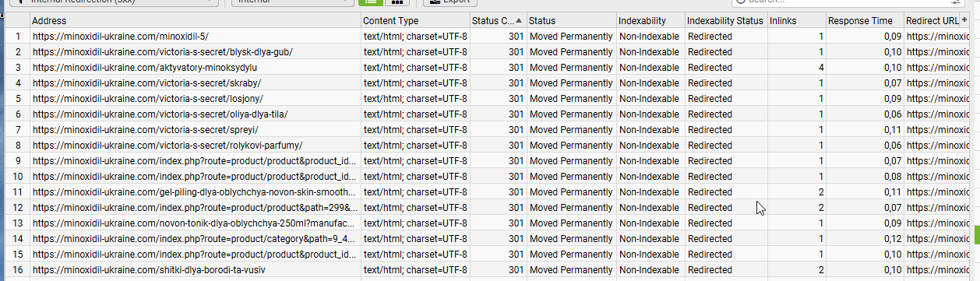Sort by the Response Time column
The height and width of the screenshot is (281, 980).
[865, 21]
